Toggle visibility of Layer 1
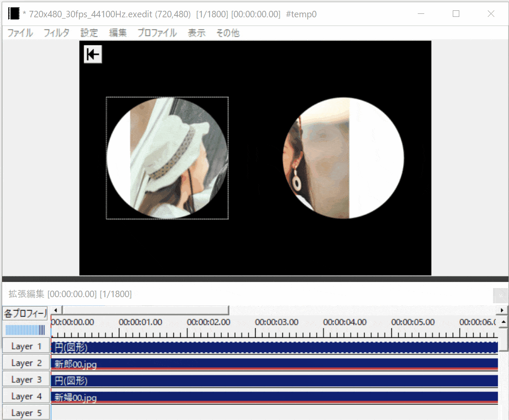 (x=26, y=346)
